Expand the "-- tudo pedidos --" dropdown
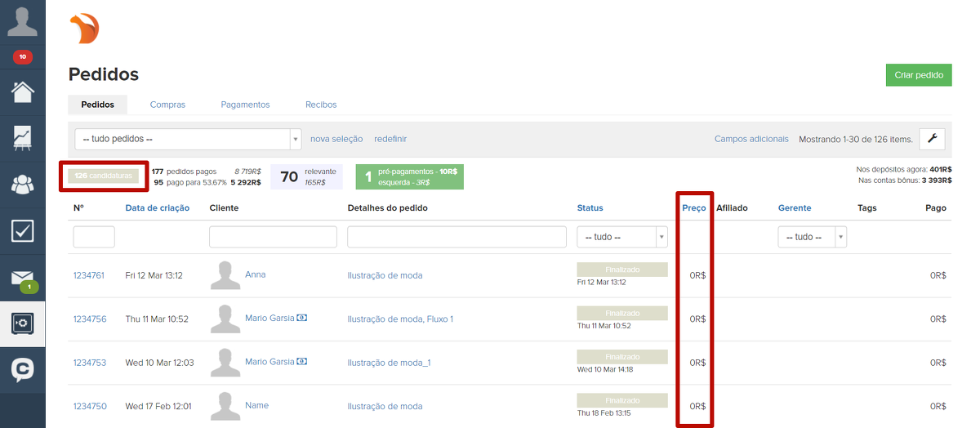Viewport: 980px width, 428px height. tap(188, 139)
